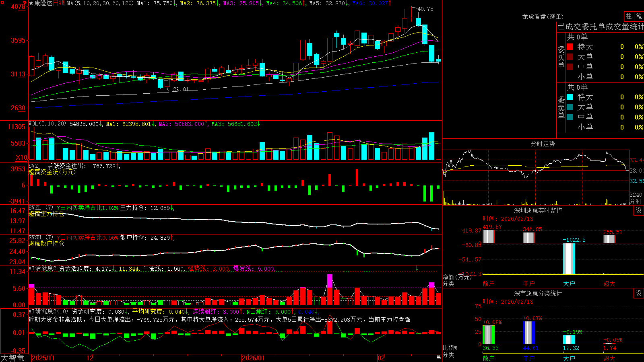
Task: Select the 分时走势 panel title
Action: click(543, 144)
